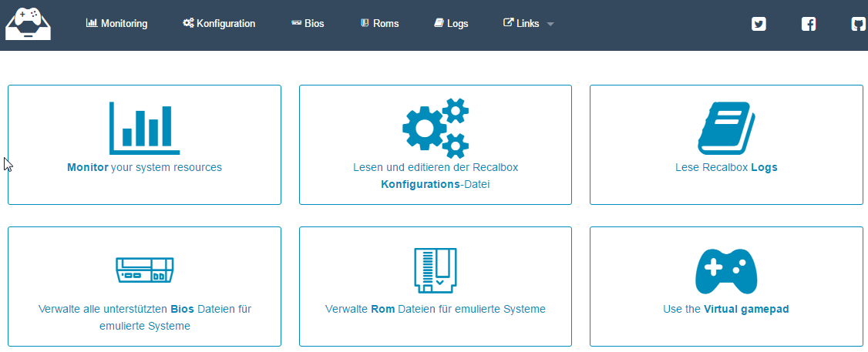Click the book logs icon

point(726,128)
